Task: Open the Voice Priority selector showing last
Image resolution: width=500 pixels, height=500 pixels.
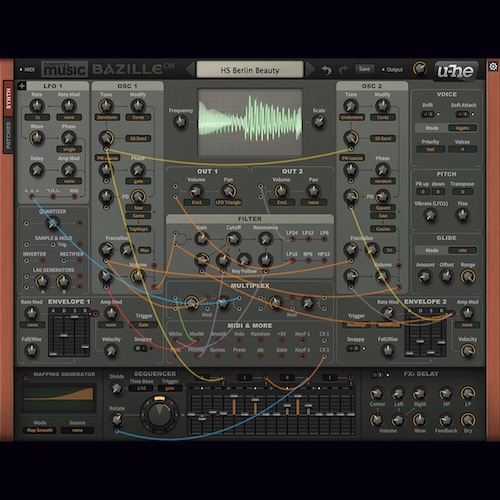Action: [x=430, y=149]
